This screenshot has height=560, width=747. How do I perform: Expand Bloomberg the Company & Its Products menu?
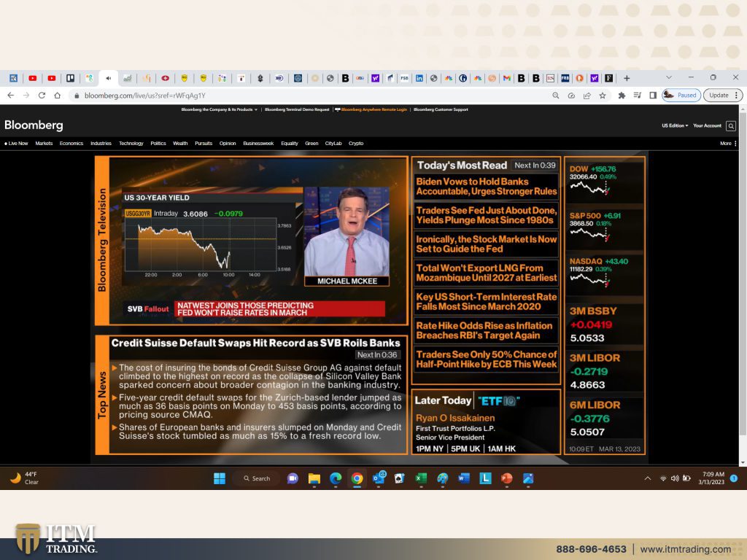point(219,109)
